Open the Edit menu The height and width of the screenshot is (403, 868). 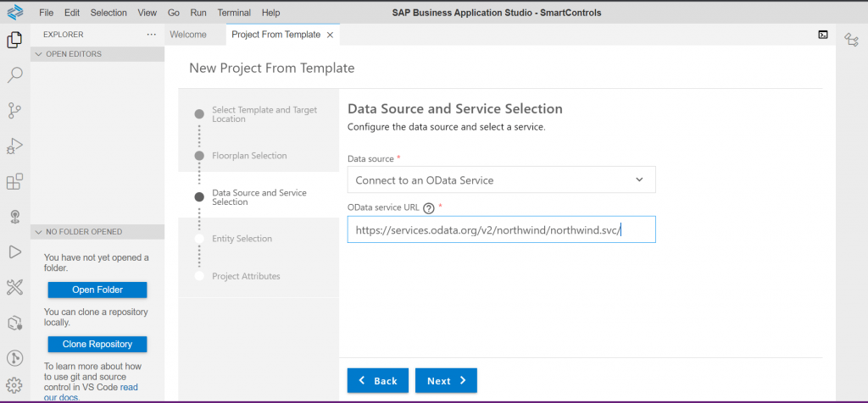point(72,12)
